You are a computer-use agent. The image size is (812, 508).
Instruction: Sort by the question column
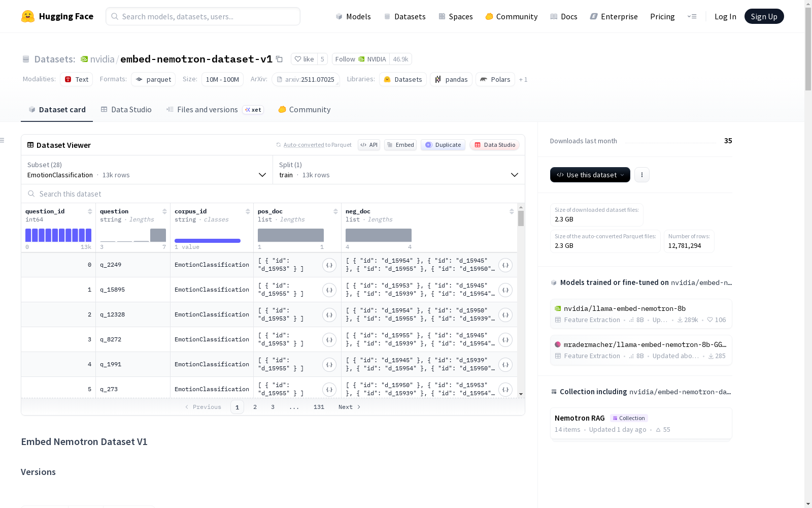tap(164, 211)
